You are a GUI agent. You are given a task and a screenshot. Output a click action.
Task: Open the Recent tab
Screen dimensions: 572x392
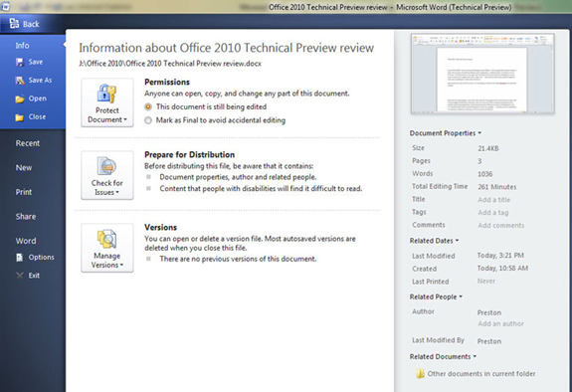[28, 143]
